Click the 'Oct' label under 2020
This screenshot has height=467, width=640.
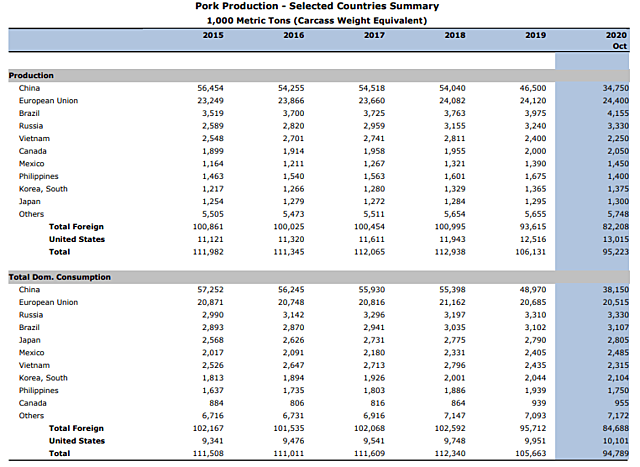(620, 46)
